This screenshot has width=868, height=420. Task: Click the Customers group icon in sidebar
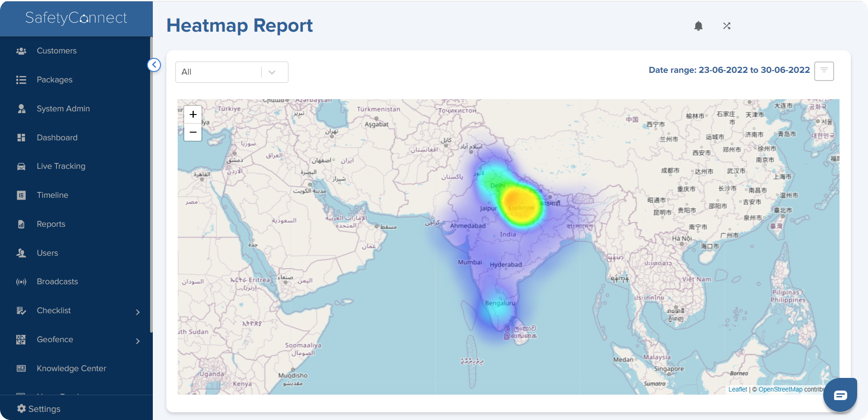tap(21, 51)
